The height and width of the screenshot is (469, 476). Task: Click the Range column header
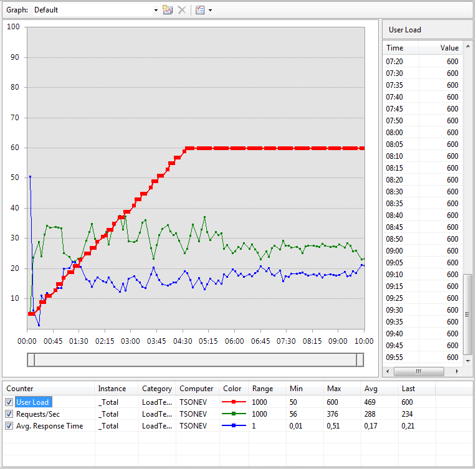point(267,389)
